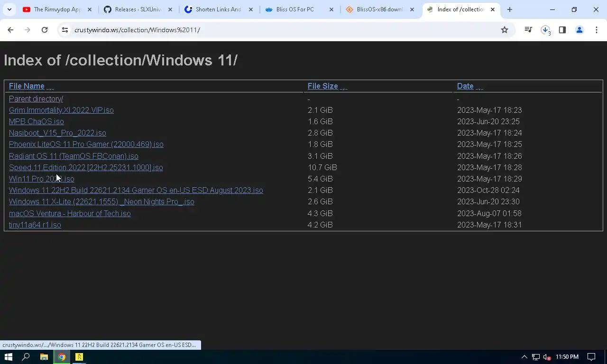Download Radiant OS 11 TeamOS FBConan iso
This screenshot has height=364, width=607.
click(x=74, y=156)
